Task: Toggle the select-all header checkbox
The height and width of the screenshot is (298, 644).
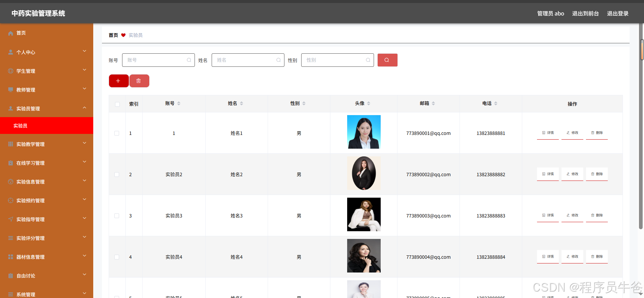Action: point(117,104)
